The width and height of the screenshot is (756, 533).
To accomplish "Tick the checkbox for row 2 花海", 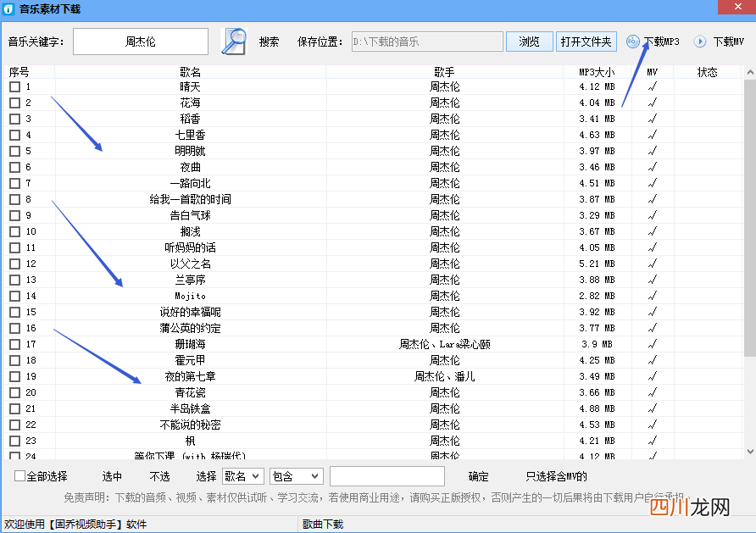I will 15,103.
